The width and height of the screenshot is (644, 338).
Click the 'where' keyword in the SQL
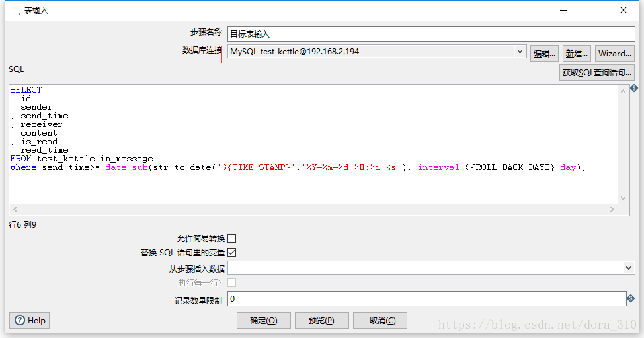pyautogui.click(x=23, y=167)
